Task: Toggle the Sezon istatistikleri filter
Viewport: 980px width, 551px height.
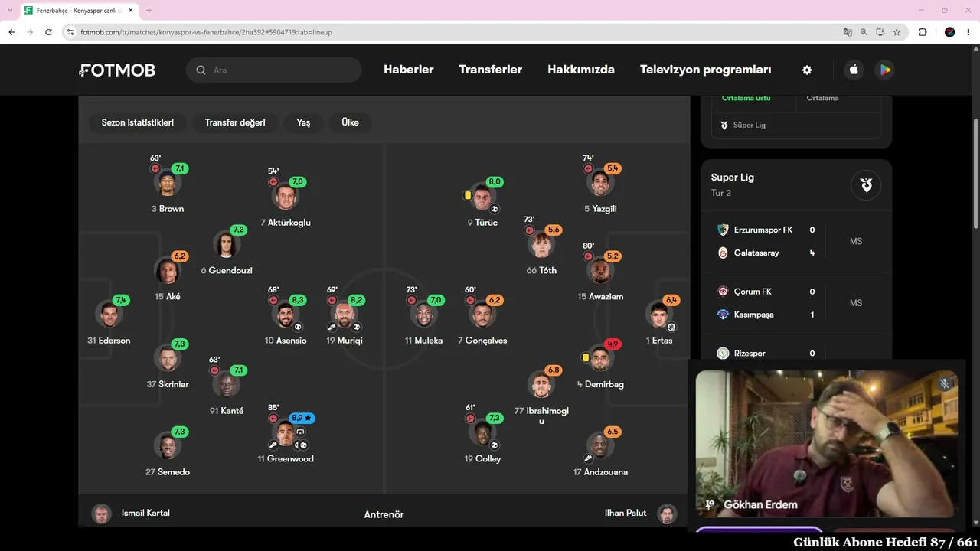Action: tap(138, 122)
